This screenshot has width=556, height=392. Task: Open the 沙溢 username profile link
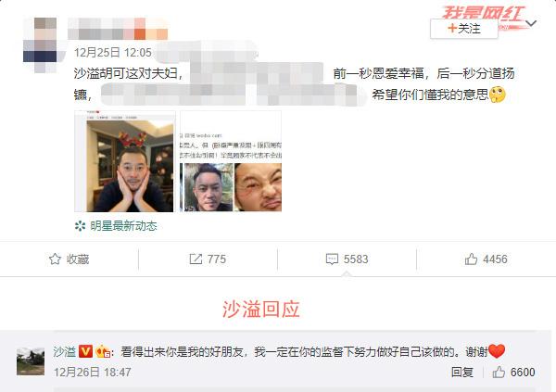65,351
